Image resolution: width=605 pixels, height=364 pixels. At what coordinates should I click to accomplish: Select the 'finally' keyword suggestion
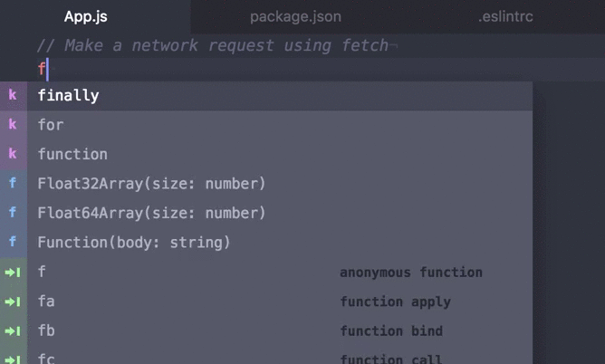(69, 95)
